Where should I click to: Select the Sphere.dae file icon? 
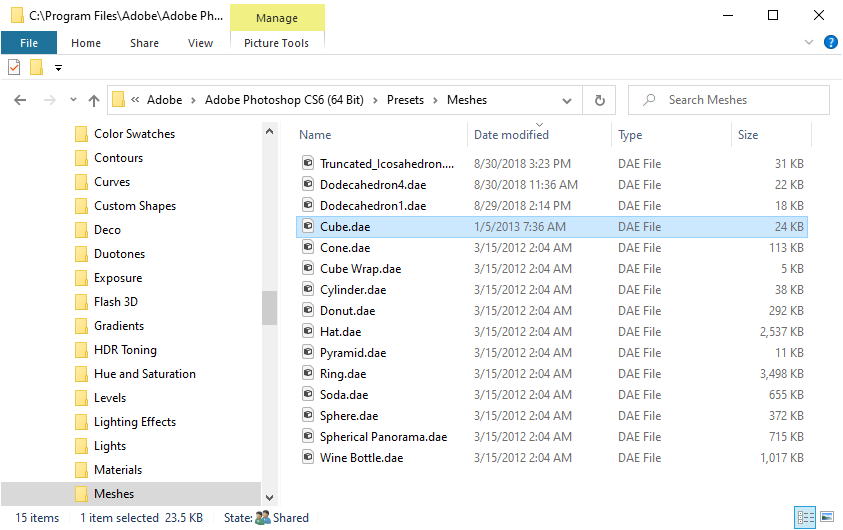pos(308,414)
